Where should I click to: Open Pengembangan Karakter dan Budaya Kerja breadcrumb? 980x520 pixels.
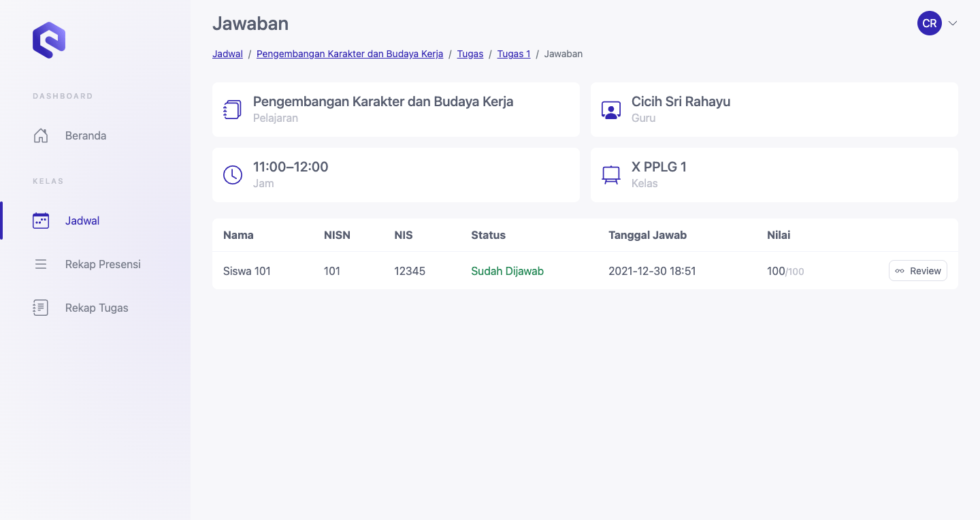350,54
